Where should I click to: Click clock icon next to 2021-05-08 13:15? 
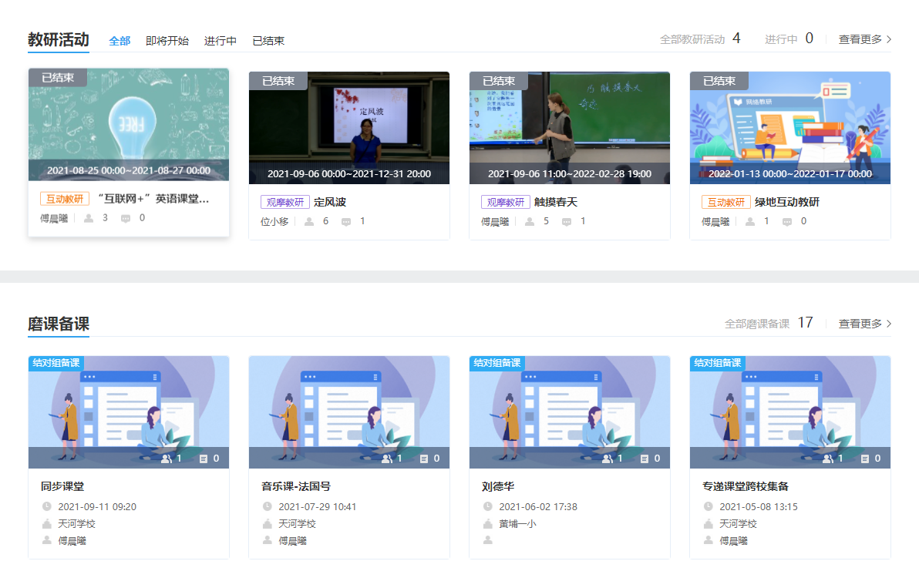pos(708,506)
